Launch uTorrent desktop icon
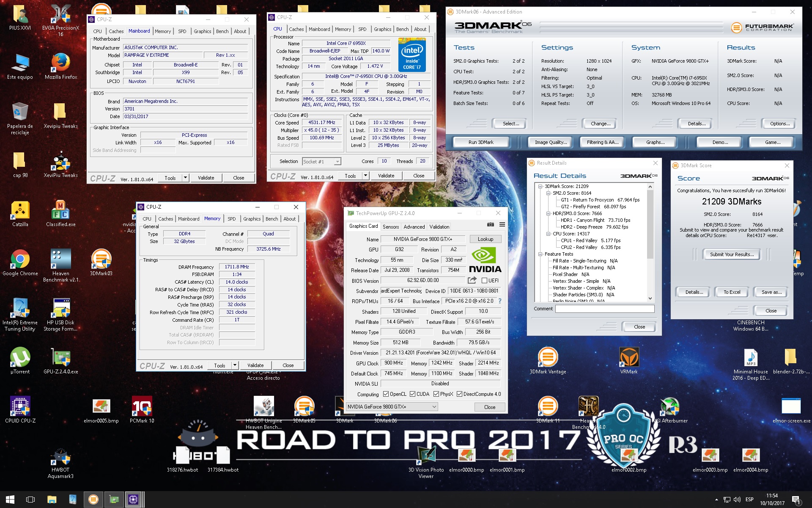The image size is (812, 508). [20, 361]
